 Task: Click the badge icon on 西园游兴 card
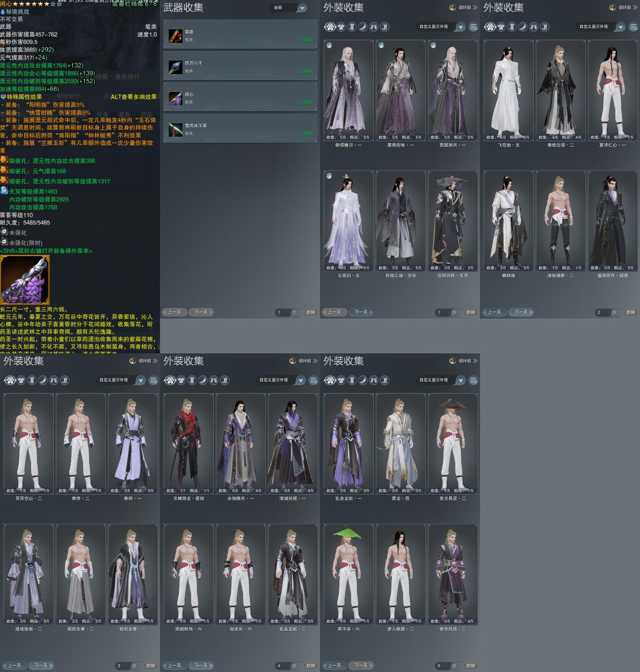(433, 45)
